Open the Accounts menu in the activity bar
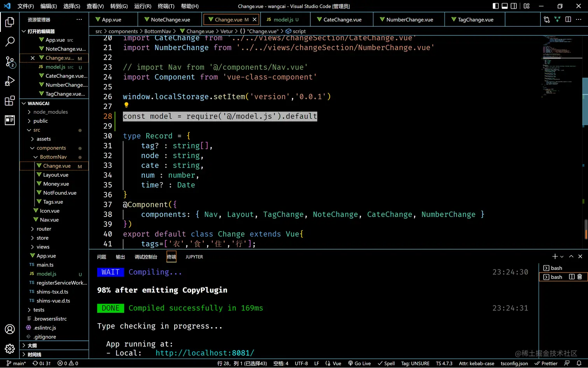The image size is (588, 368). click(x=10, y=329)
